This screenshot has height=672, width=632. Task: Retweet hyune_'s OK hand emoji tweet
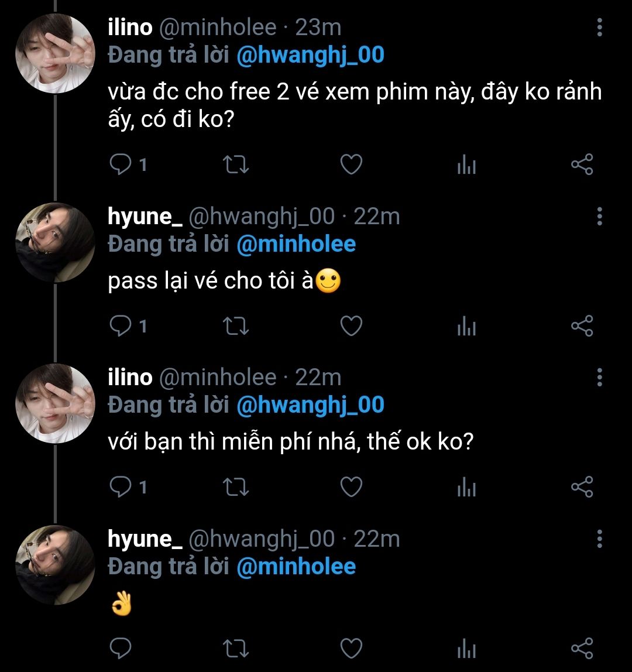coord(237,647)
